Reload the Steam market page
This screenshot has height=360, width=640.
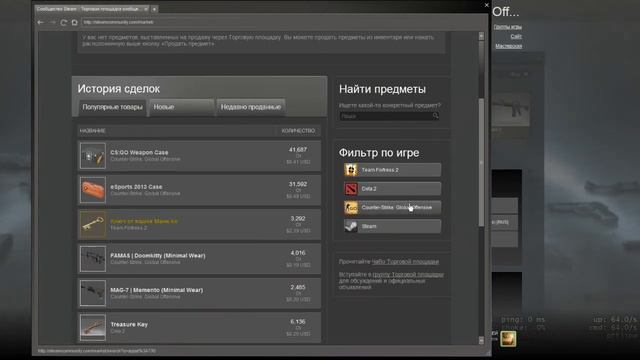point(63,22)
